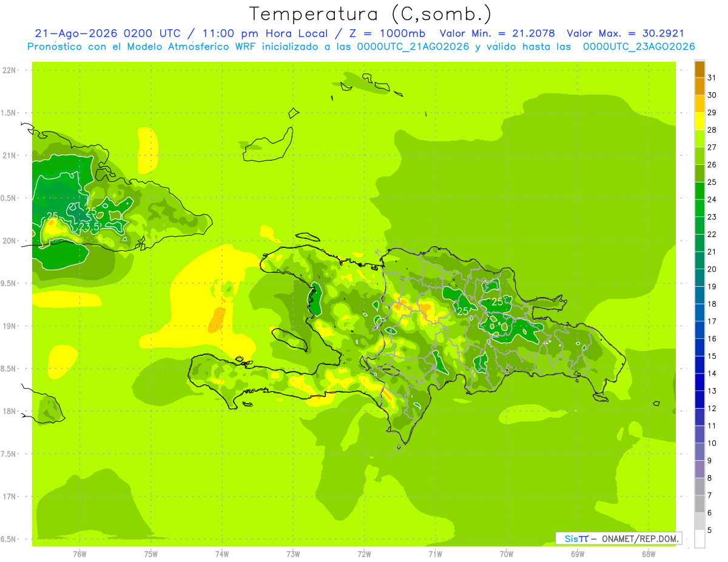Click the colorbar scale value '14'

click(712, 373)
